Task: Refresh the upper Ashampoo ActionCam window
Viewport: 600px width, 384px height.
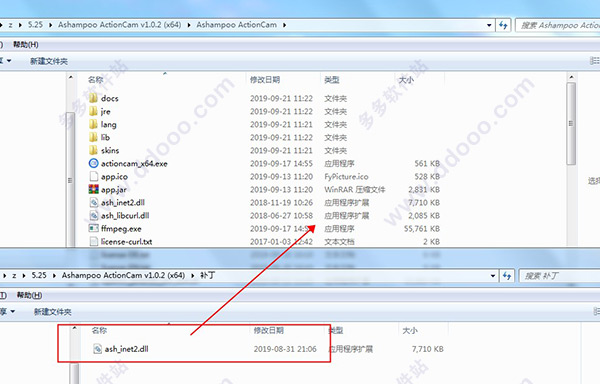Action: [503, 25]
